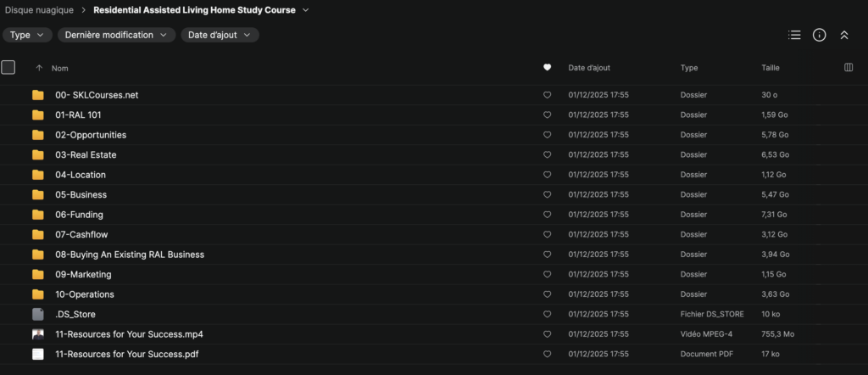
Task: Open the column settings icon
Action: pos(849,68)
